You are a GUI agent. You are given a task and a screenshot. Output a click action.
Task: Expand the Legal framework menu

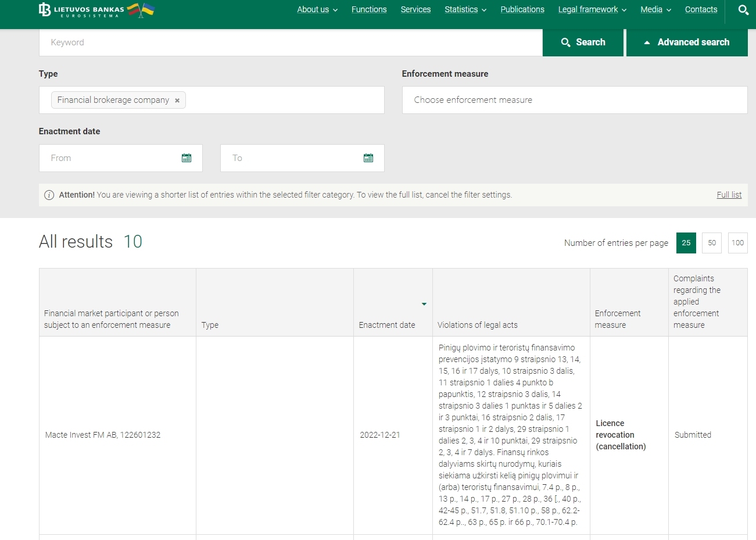(x=592, y=10)
